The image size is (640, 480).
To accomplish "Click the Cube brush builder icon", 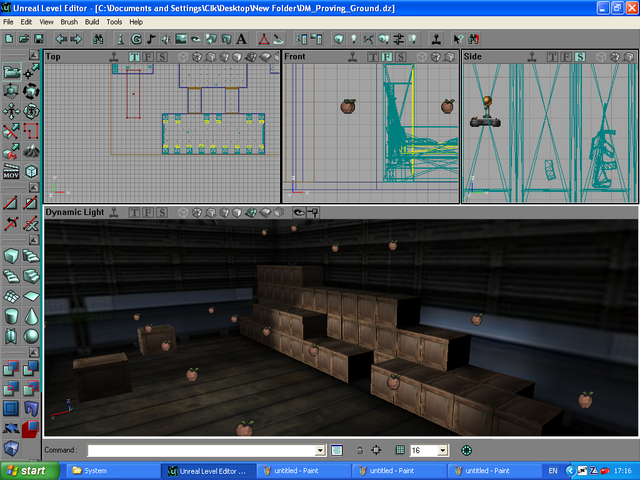I will pos(11,256).
